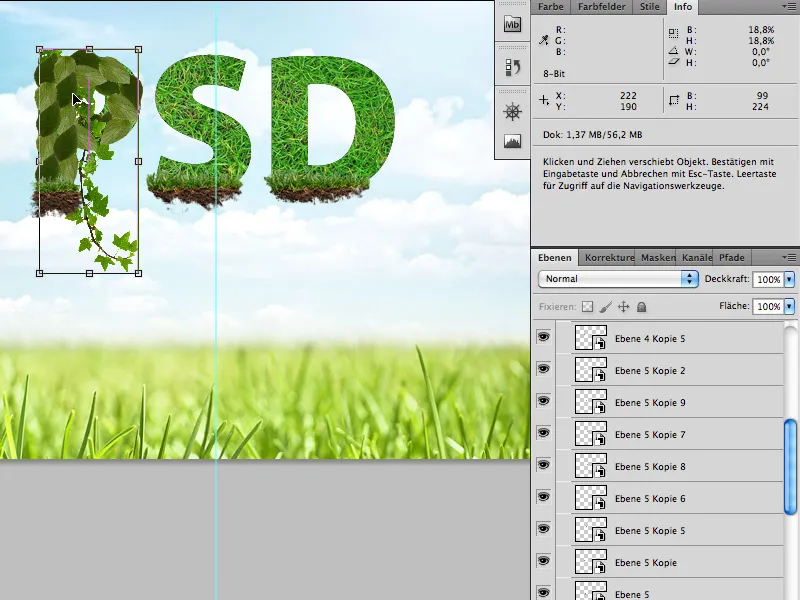This screenshot has width=800, height=600.
Task: Lock transparent pixels in Fixieren row
Action: coord(588,307)
